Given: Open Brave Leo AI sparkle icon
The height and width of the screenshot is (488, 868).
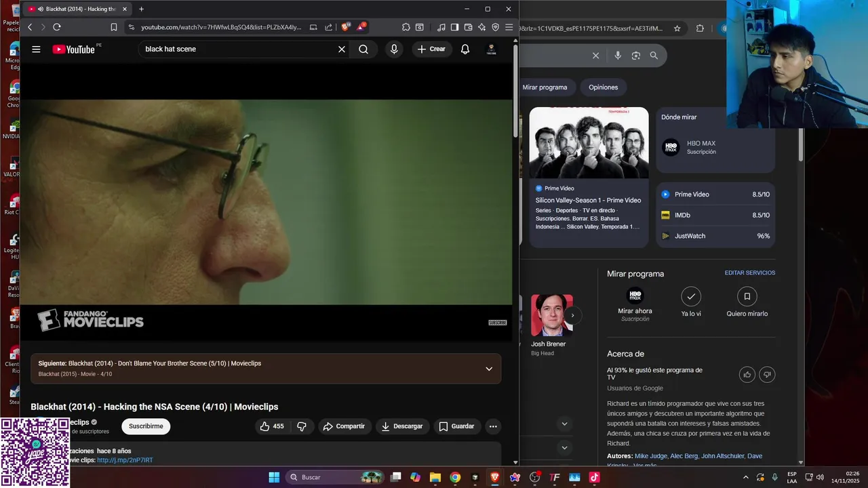Looking at the screenshot, I should 482,27.
